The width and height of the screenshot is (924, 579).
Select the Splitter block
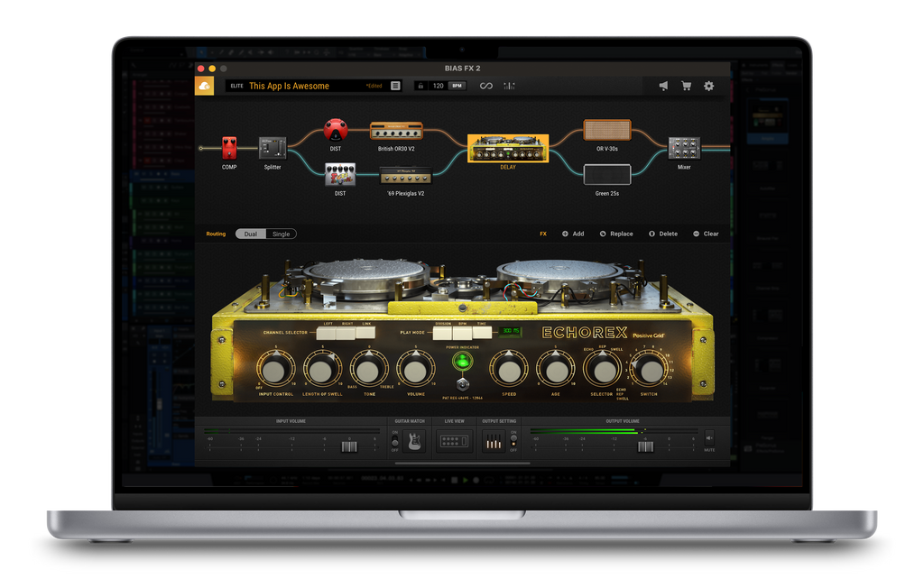click(273, 148)
